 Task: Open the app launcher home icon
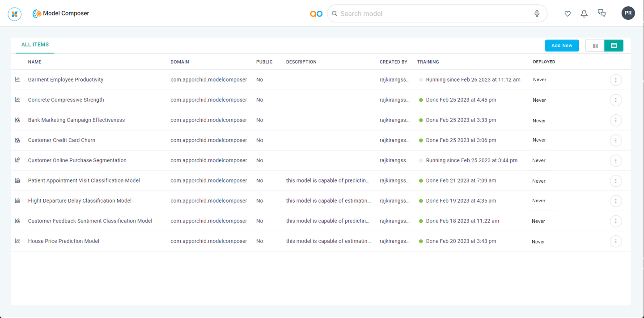[14, 14]
